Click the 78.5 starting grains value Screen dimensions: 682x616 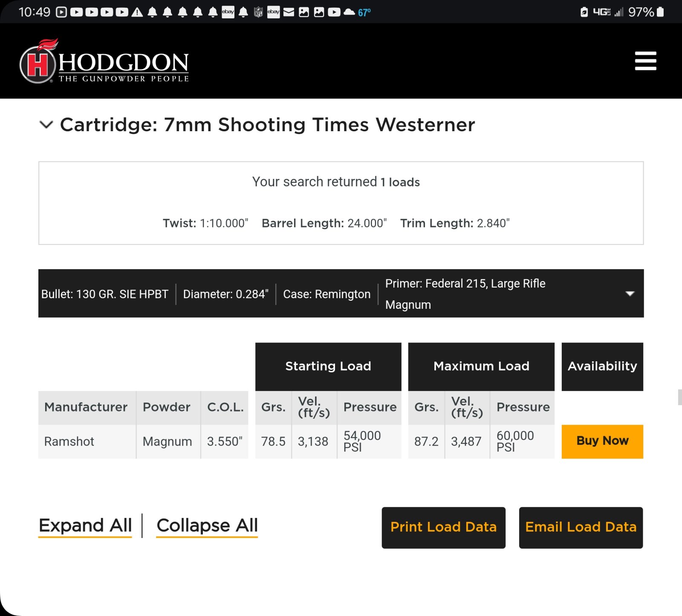273,442
